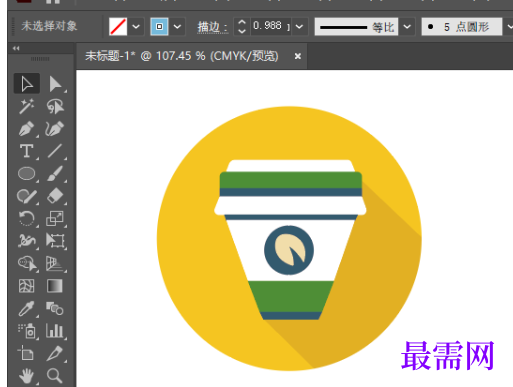Select the Rotate tool
Image resolution: width=513 pixels, height=387 pixels.
pos(27,219)
